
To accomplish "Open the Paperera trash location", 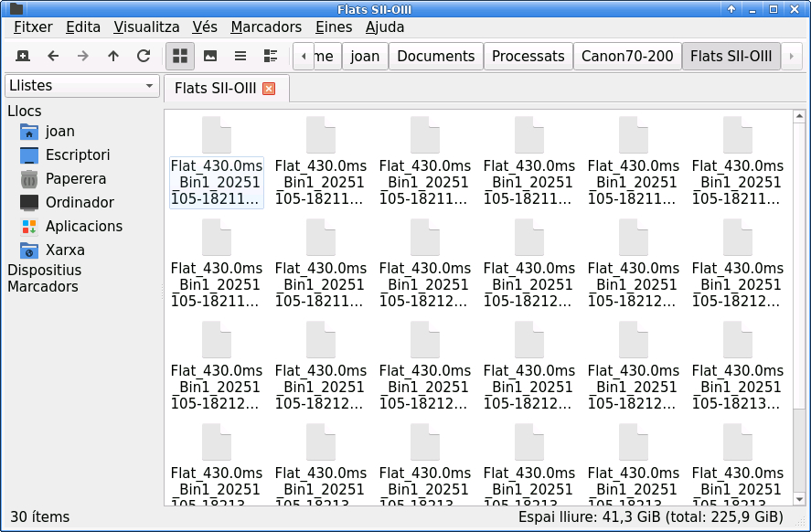I will (x=76, y=179).
